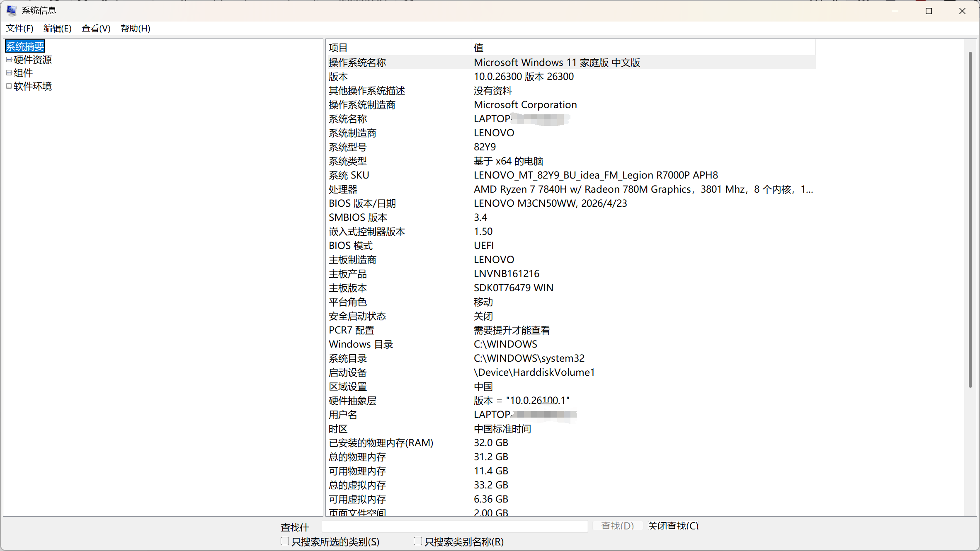This screenshot has width=980, height=551.
Task: Click the 关闭查找(C) button
Action: pos(673,526)
